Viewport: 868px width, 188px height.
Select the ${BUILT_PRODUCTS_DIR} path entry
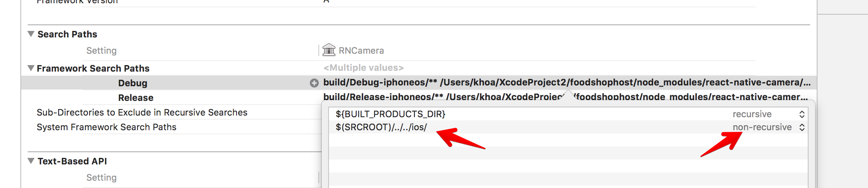(x=390, y=114)
